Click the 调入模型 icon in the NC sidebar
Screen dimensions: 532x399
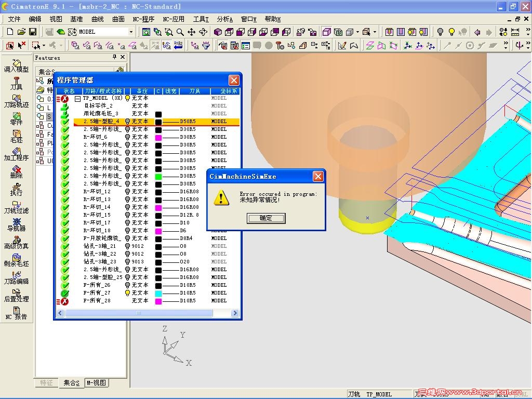(16, 65)
